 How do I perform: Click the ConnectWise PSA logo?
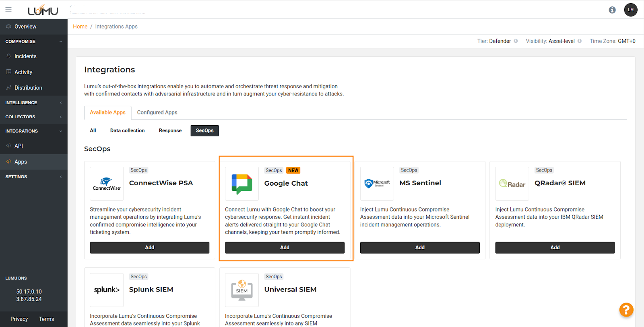(107, 184)
